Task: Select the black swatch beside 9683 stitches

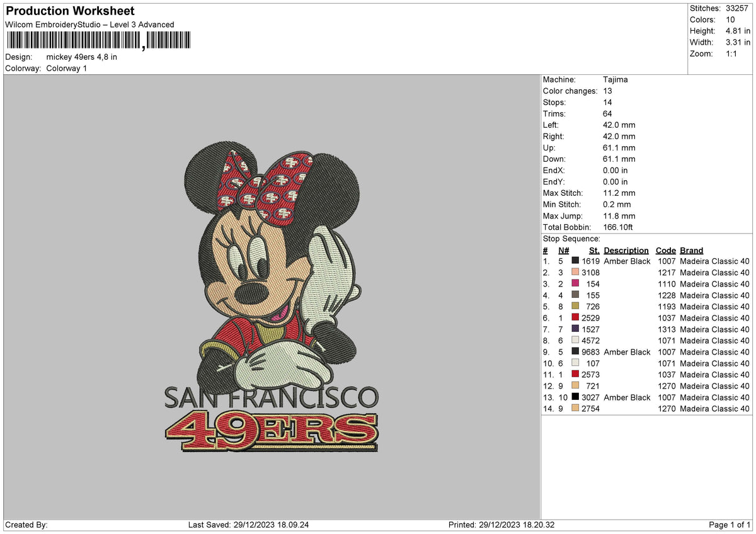Action: [x=575, y=351]
